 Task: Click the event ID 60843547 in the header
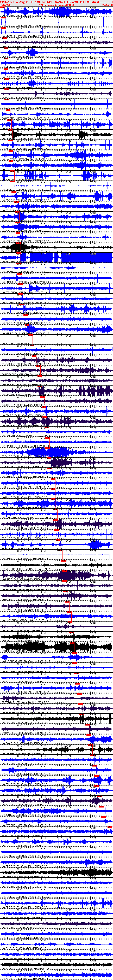(7, 2)
